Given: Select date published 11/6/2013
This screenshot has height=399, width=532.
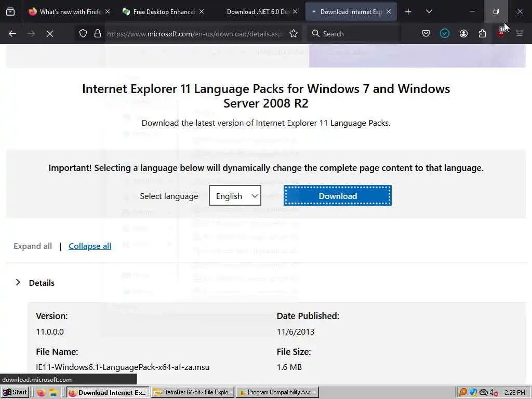Looking at the screenshot, I should (296, 332).
